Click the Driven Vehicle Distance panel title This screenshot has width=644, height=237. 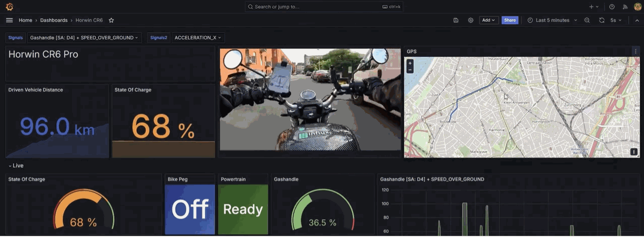(x=36, y=90)
